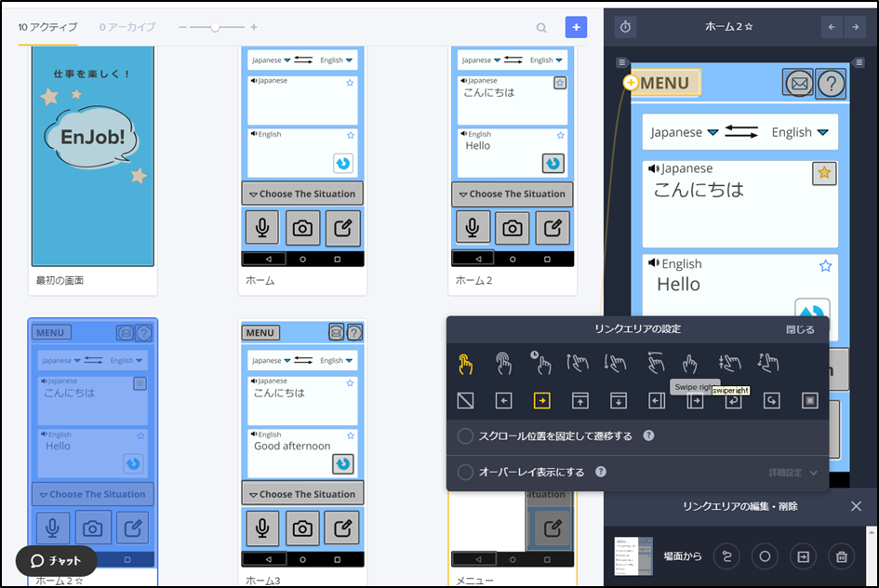This screenshot has width=879, height=588.
Task: Expand Choose The Situation in ホーム 2 thumbnail
Action: point(513,194)
